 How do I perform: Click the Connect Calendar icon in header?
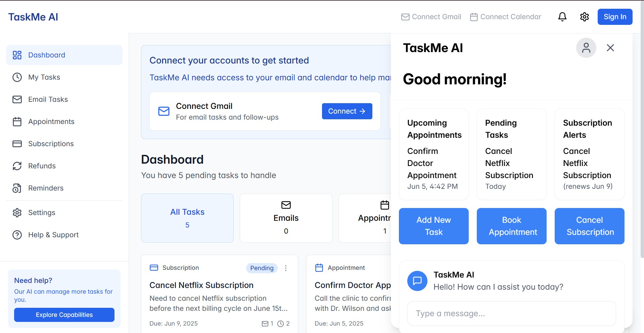click(x=474, y=17)
